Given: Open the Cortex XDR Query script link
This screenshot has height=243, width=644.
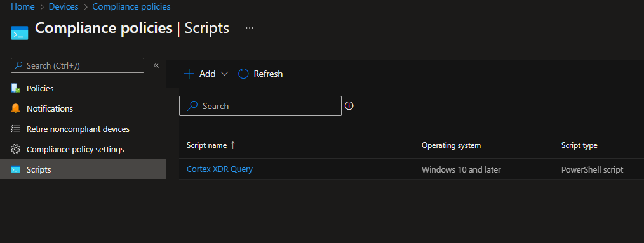Looking at the screenshot, I should pyautogui.click(x=220, y=169).
